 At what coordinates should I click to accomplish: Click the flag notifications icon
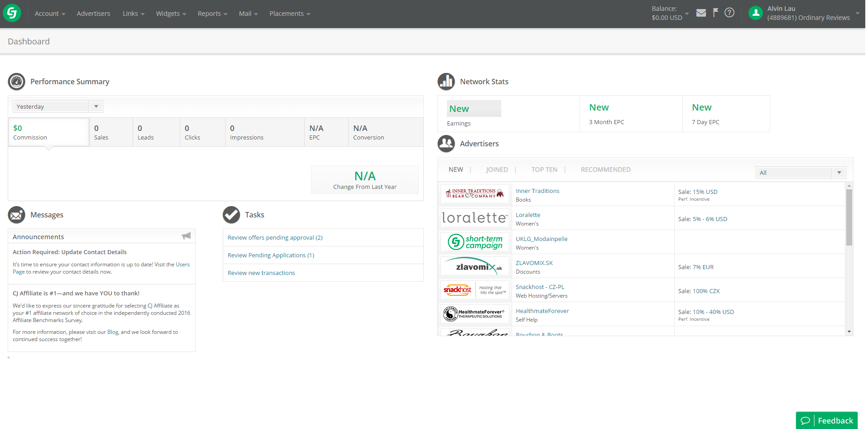click(715, 13)
